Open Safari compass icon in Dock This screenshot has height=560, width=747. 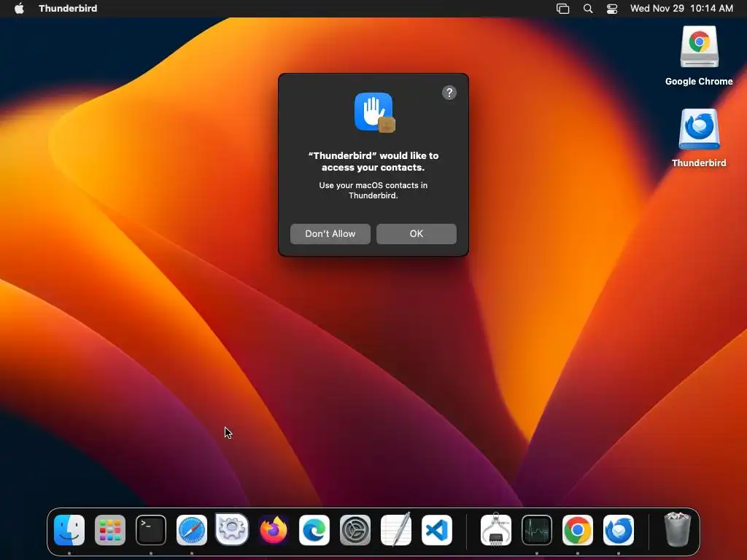pos(192,530)
